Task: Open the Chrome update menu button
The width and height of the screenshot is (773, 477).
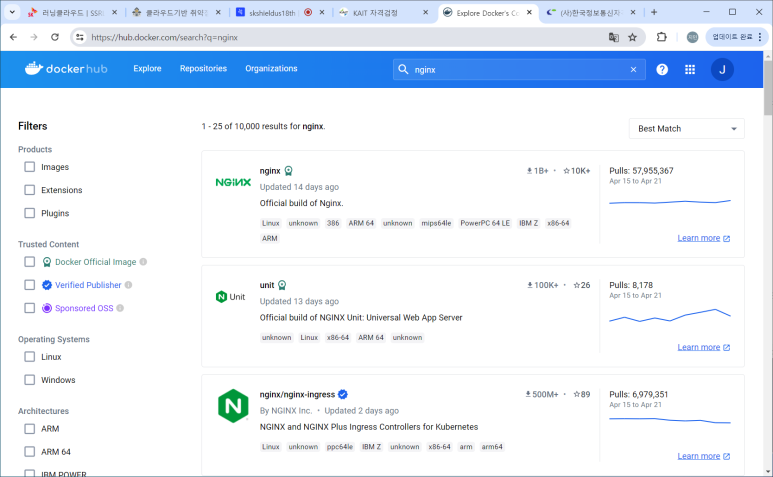Action: tap(737, 37)
